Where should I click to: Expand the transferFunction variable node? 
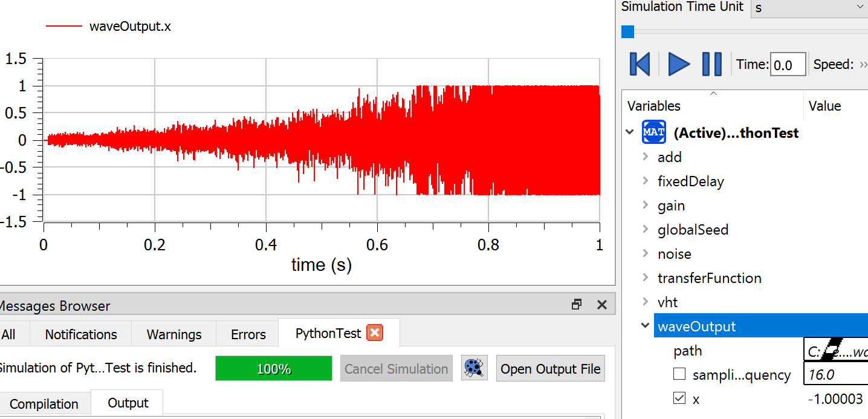[x=646, y=278]
